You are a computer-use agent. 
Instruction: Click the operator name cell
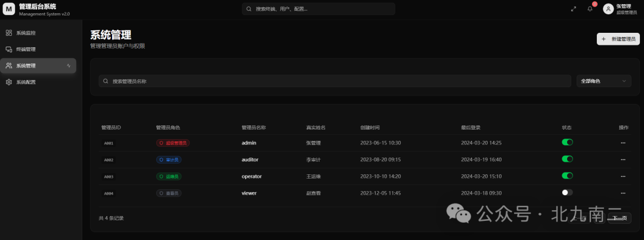click(x=252, y=176)
